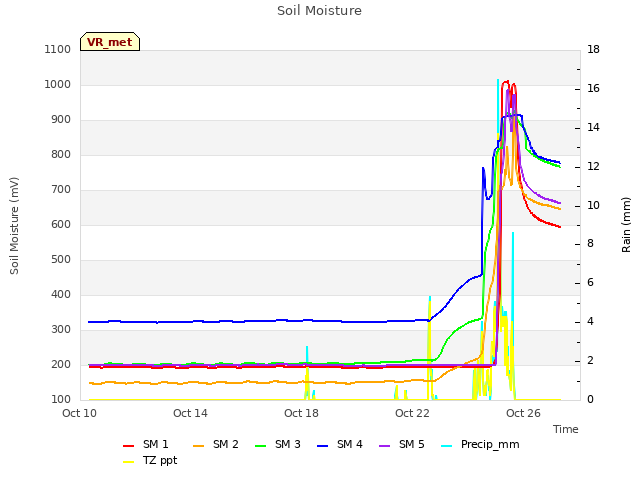This screenshot has height=480, width=640.
Task: Click the red SM 1 peak near 1000 mV
Action: pos(506,82)
